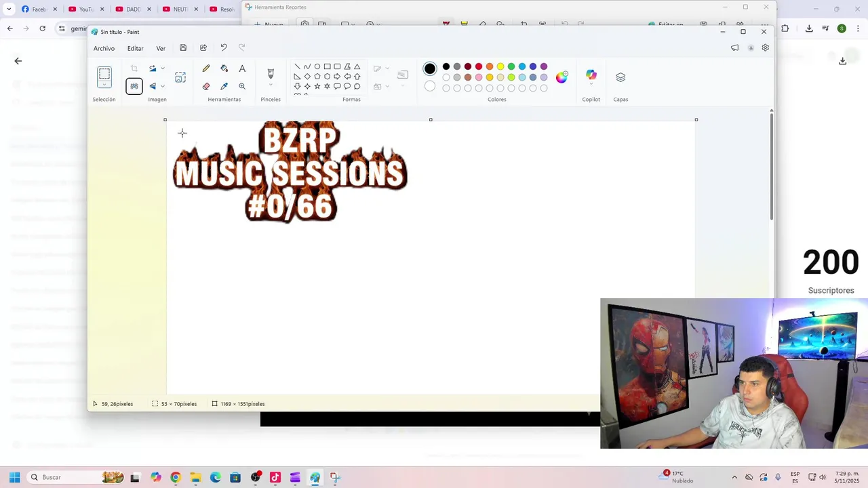
Task: Click the Pinceles brush icon
Action: click(271, 73)
